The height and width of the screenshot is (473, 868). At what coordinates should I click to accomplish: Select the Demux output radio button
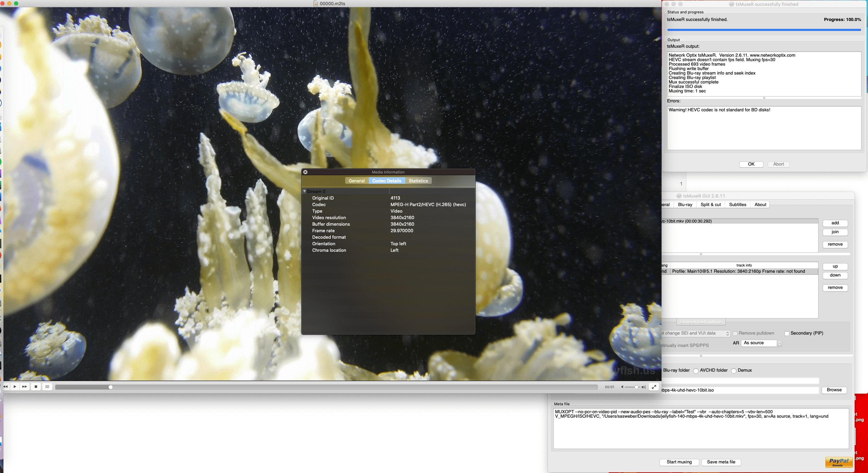(733, 370)
